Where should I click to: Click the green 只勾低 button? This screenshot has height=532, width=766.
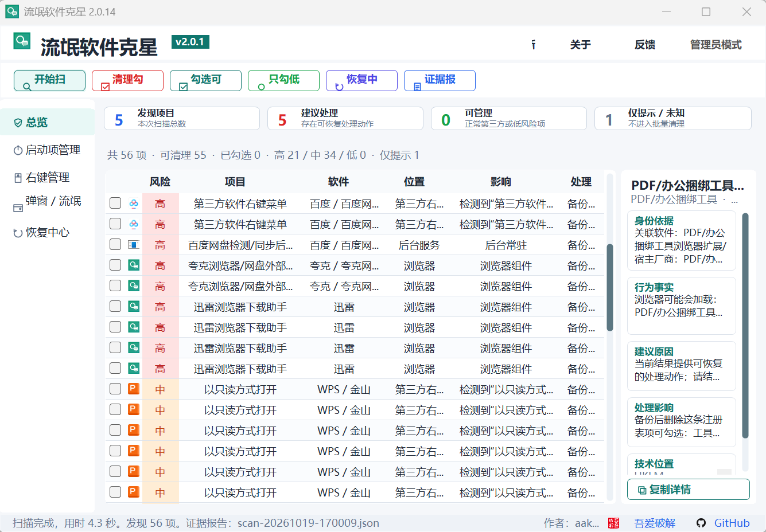click(284, 80)
